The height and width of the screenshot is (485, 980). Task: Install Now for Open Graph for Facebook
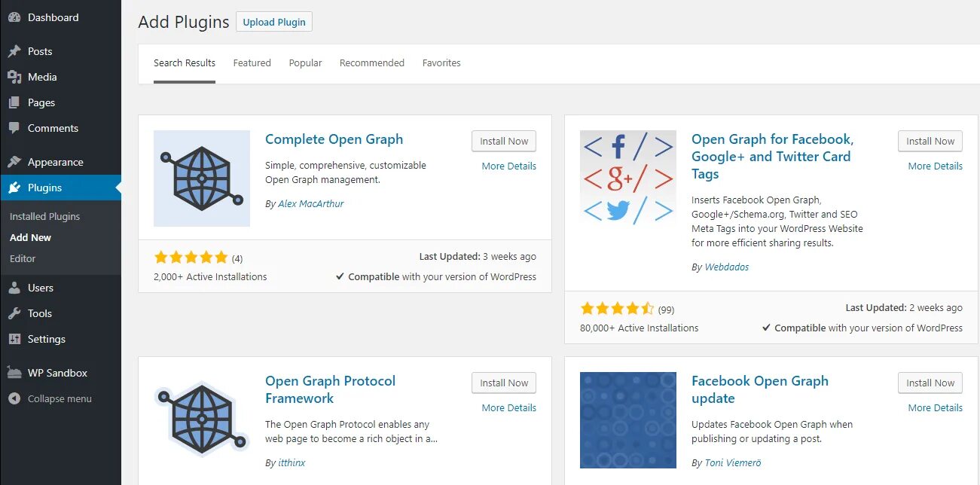930,141
